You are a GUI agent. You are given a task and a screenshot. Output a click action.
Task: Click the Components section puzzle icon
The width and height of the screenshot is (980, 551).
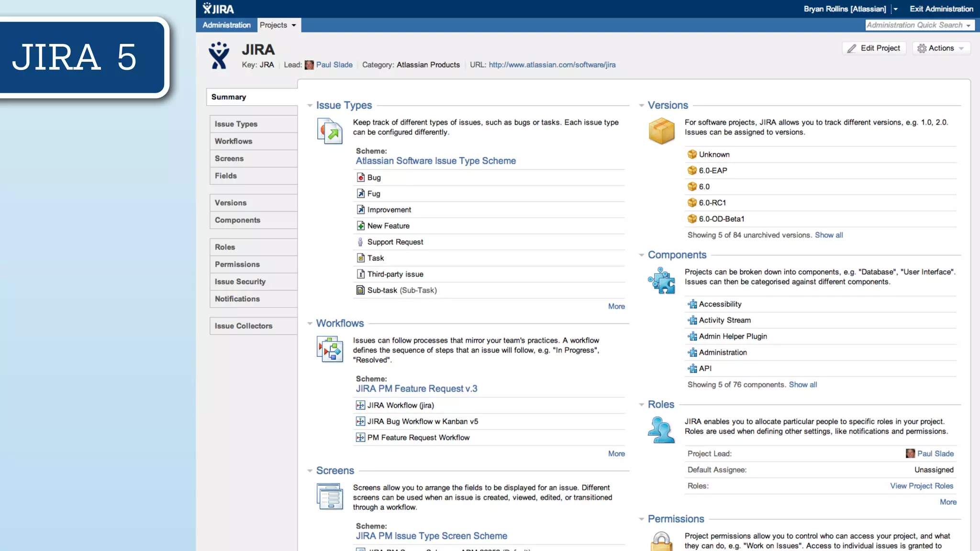click(x=661, y=280)
